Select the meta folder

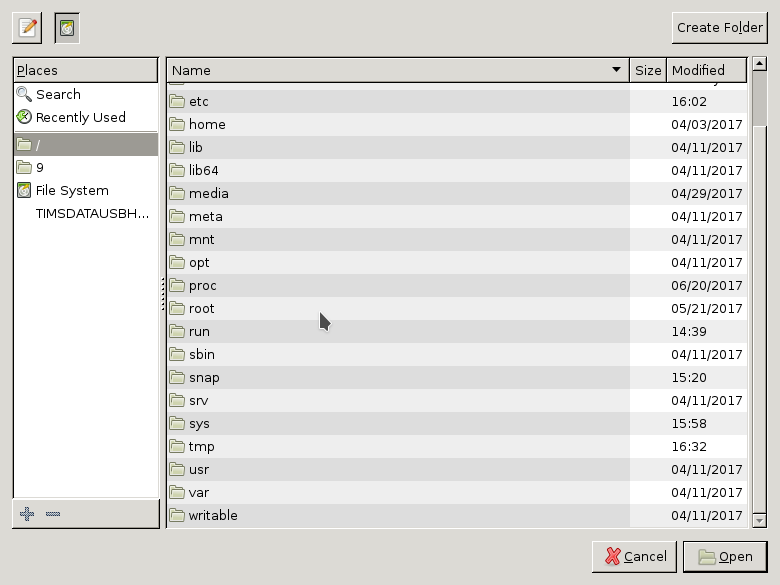pos(457,216)
